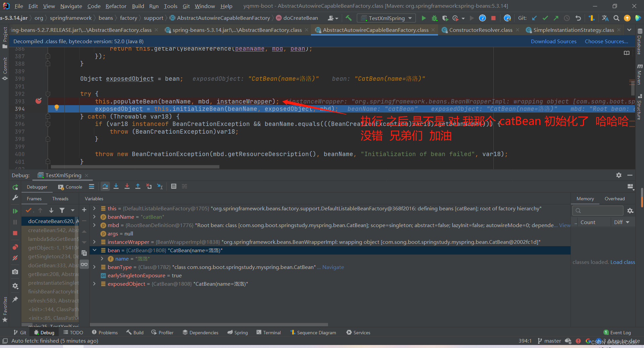Click the master branch widget in status bar
644x348 pixels.
point(549,341)
